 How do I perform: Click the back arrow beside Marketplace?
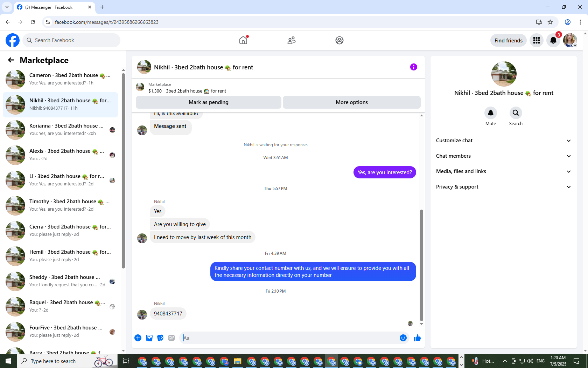(x=11, y=60)
